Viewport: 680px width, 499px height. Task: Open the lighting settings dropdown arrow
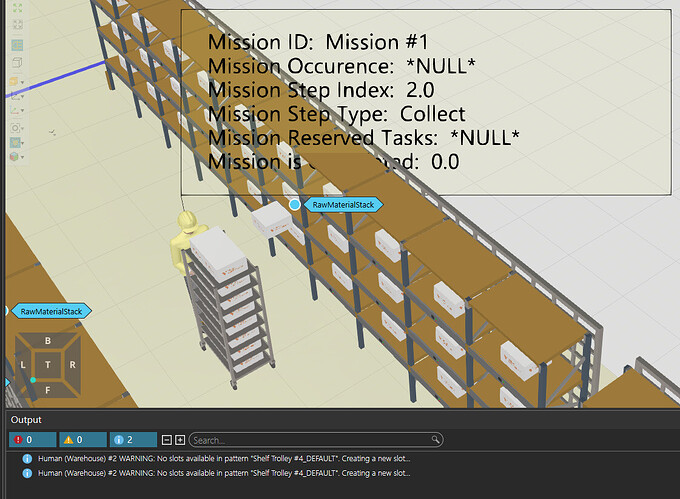22,143
